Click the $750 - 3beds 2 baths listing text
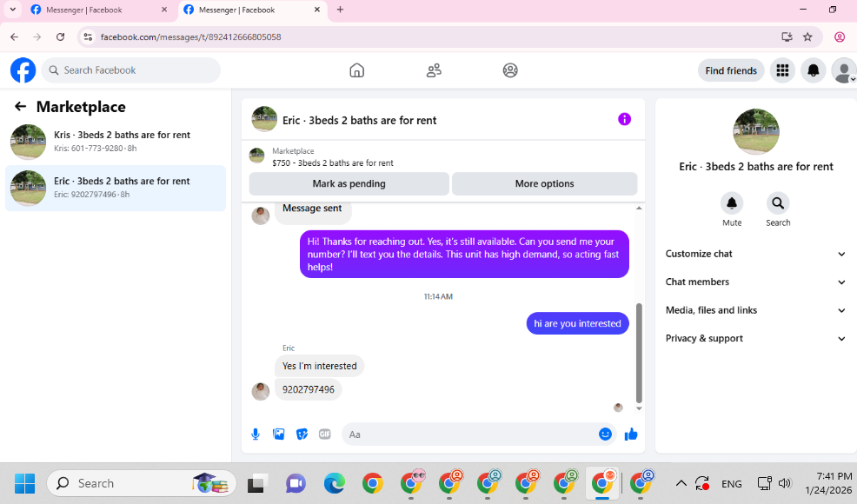This screenshot has height=504, width=857. 333,162
